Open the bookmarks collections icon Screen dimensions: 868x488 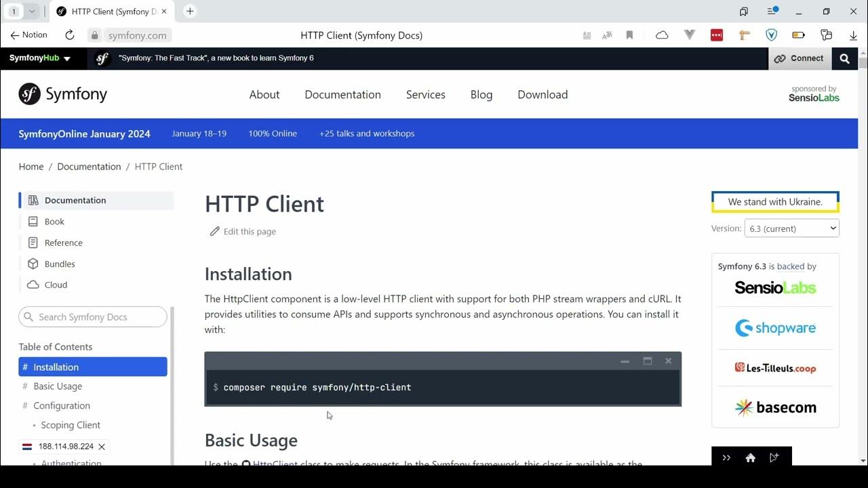click(x=744, y=11)
